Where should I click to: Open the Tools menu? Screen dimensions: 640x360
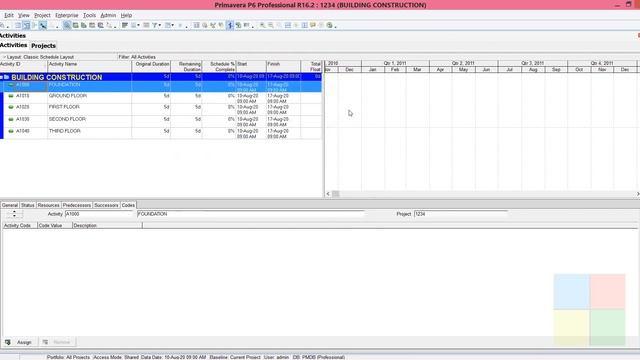pyautogui.click(x=89, y=15)
